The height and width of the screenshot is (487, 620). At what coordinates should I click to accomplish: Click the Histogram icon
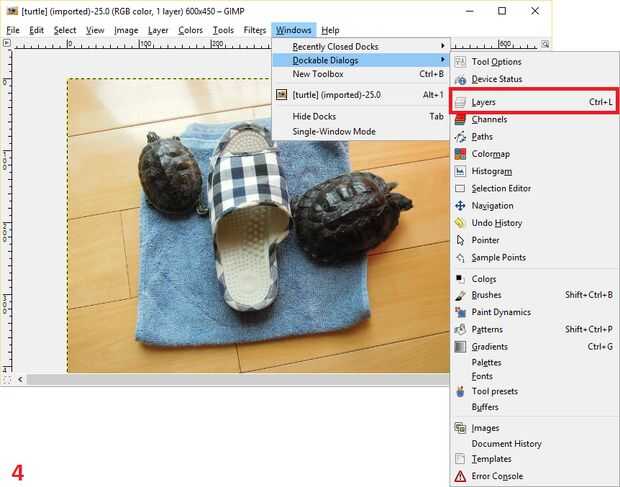pos(460,171)
